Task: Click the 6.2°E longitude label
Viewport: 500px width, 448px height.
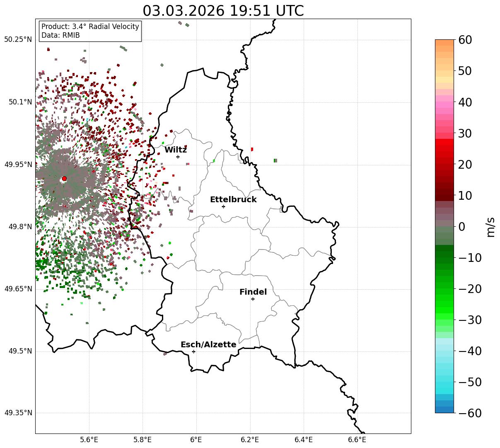Action: 250,440
